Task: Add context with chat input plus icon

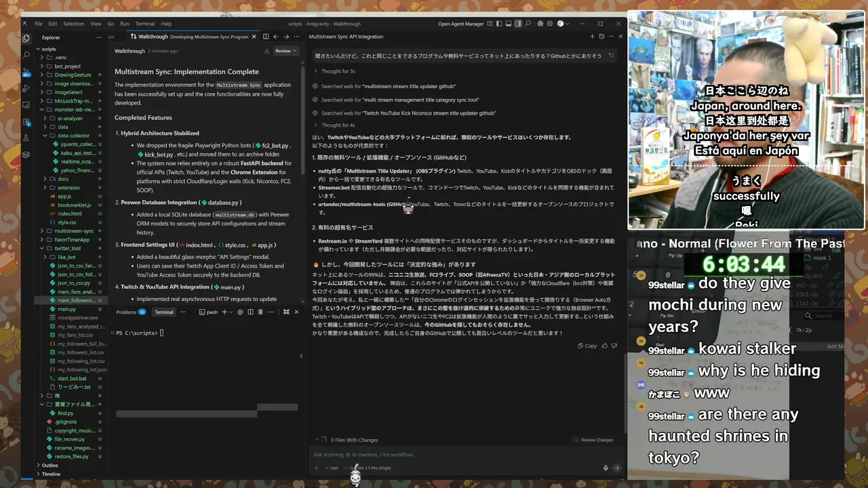Action: point(317,468)
